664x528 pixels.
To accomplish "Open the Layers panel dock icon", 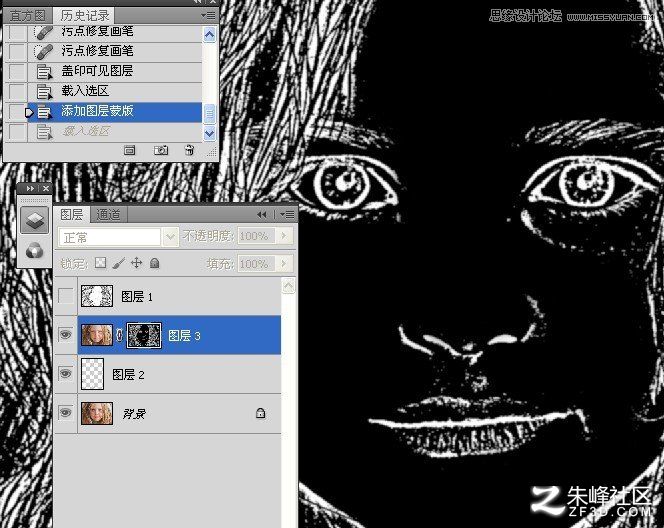I will pyautogui.click(x=34, y=220).
